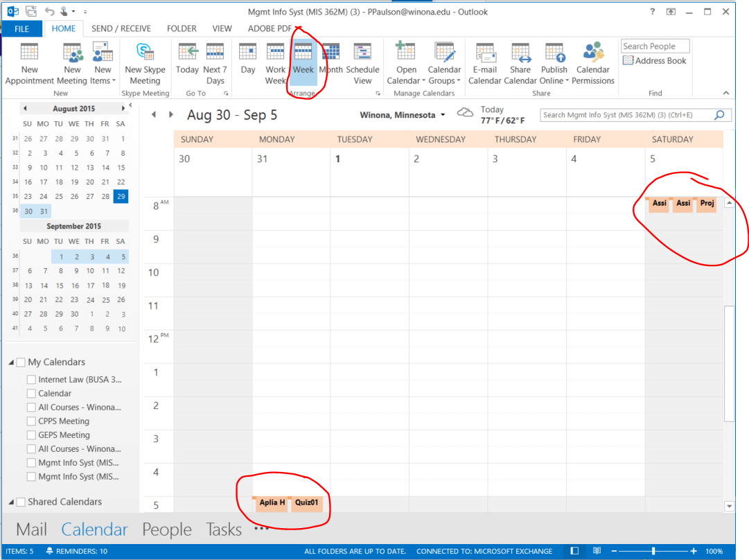
Task: Check the Internet Law (BUSA 3... calendar
Action: tap(32, 379)
